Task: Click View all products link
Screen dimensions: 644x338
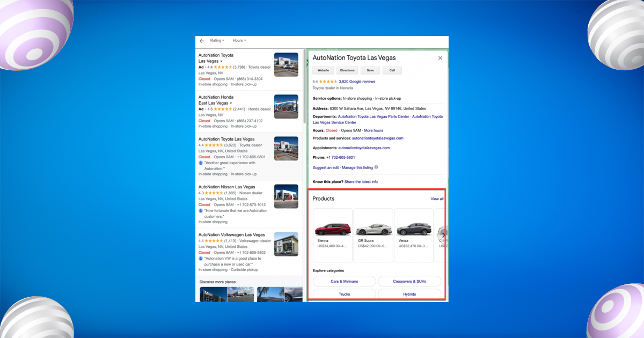Action: (x=437, y=199)
